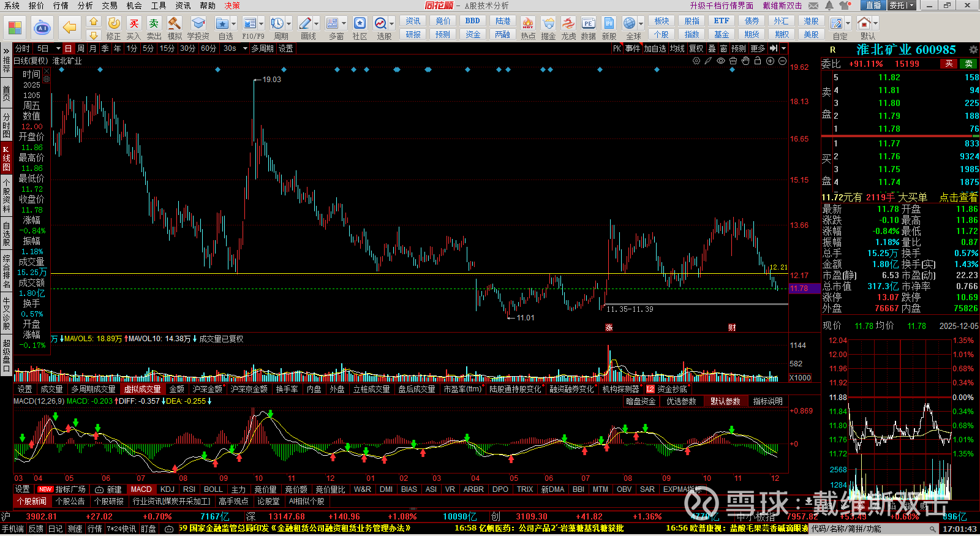Open the 新股 IPO icon
Screen dimensions: 980x536
(x=609, y=23)
